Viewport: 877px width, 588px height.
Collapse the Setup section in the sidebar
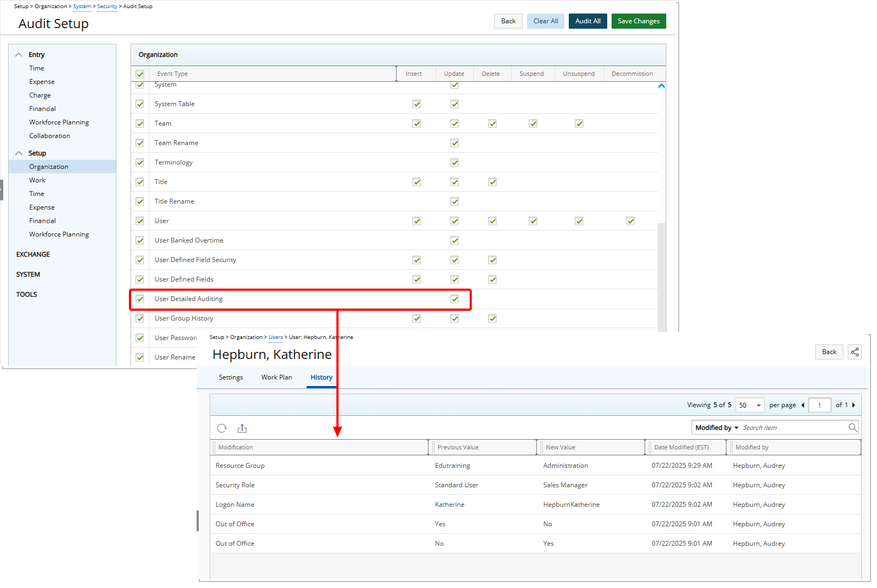coord(19,153)
